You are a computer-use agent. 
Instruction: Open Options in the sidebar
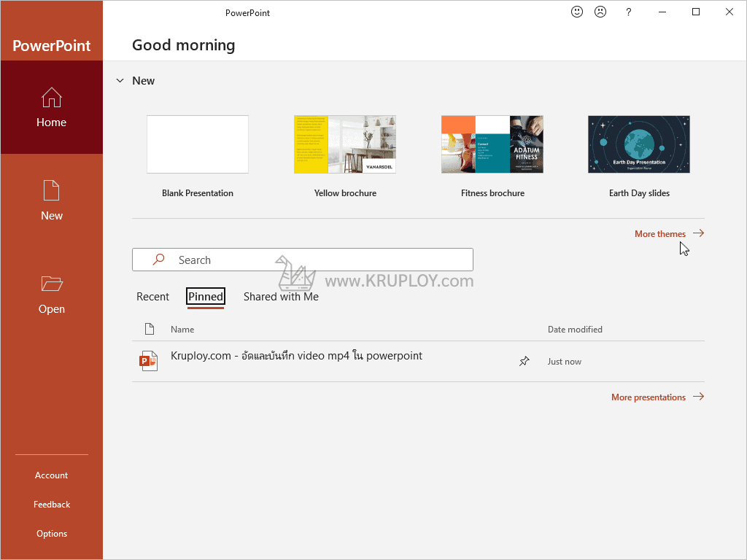click(52, 534)
